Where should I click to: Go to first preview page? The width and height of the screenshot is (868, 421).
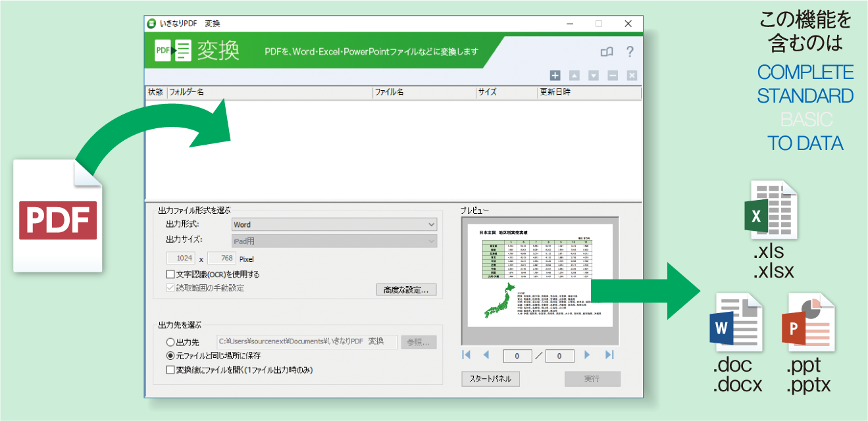466,355
